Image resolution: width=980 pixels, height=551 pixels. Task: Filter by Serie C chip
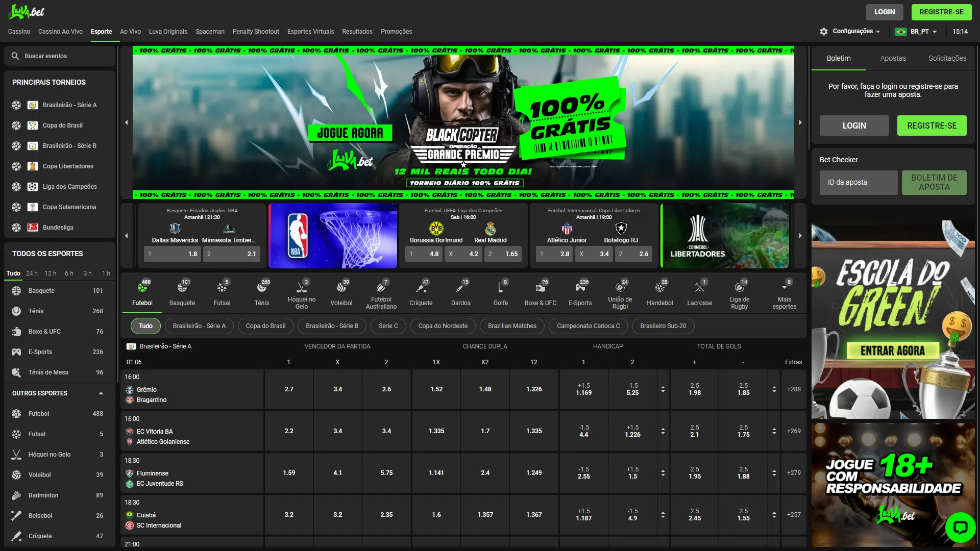tap(388, 326)
